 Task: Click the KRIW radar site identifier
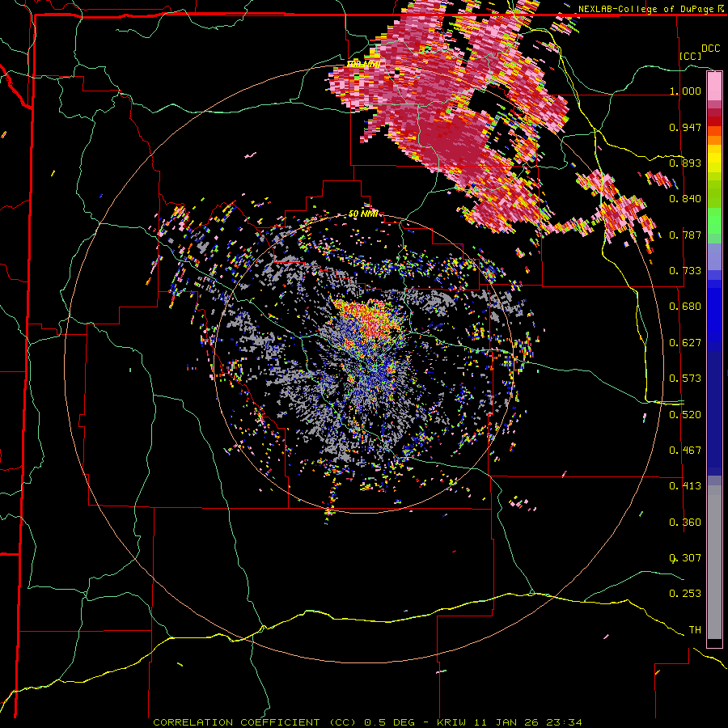453,722
